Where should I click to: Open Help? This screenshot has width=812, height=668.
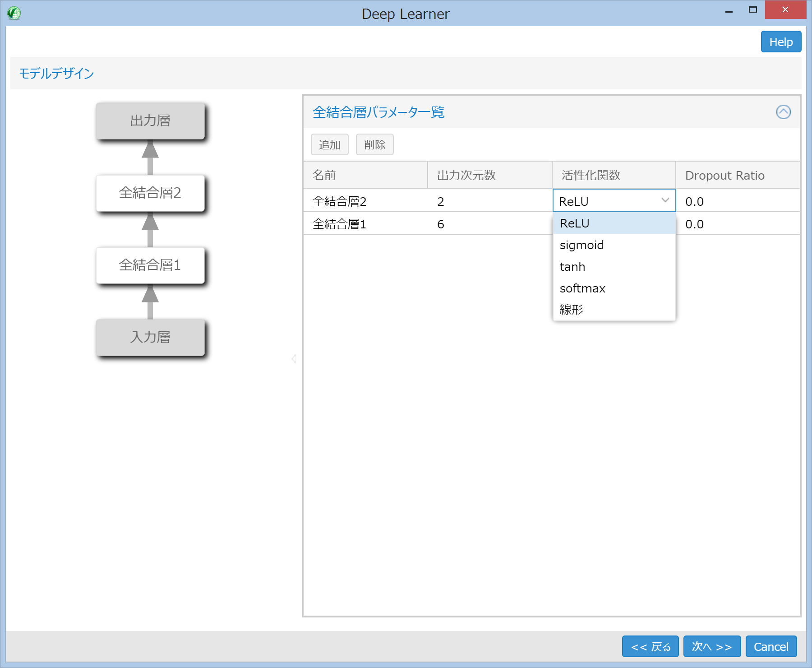tap(780, 42)
